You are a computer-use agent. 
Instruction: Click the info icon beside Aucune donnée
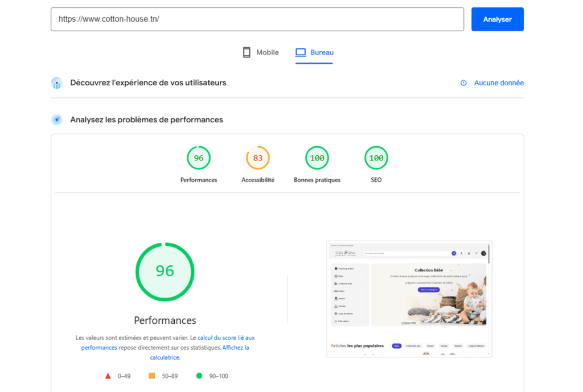pyautogui.click(x=463, y=83)
